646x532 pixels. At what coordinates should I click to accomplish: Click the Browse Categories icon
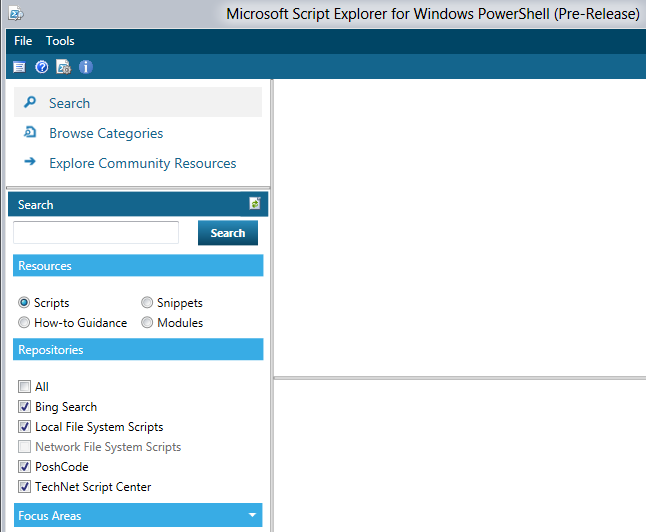30,132
